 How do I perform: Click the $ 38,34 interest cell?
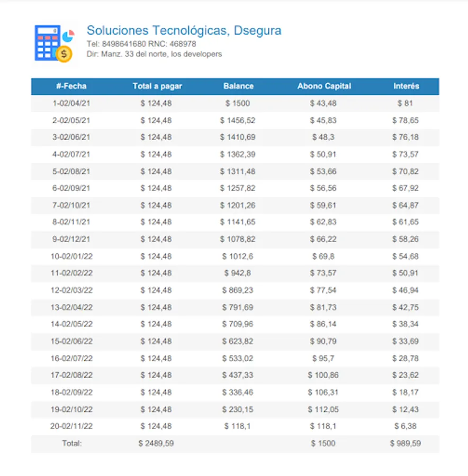click(x=405, y=324)
